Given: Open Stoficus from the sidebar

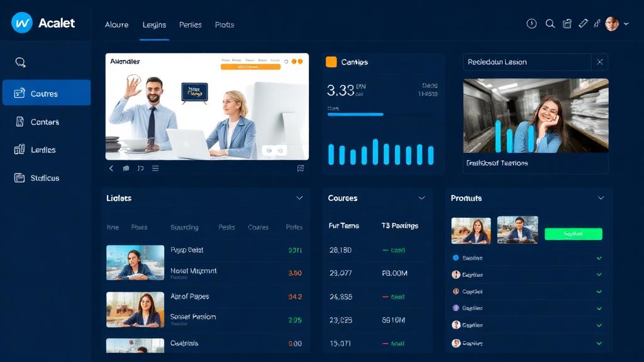Looking at the screenshot, I should (x=21, y=178).
